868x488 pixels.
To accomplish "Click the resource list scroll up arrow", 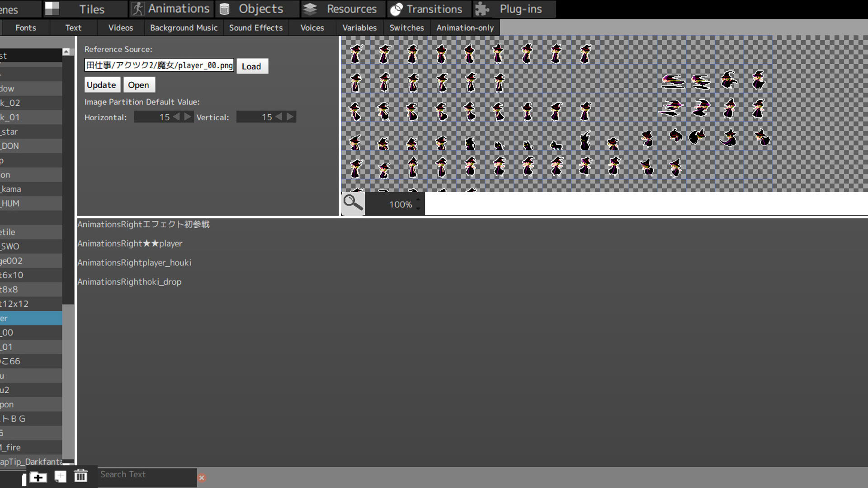I will pos(66,52).
